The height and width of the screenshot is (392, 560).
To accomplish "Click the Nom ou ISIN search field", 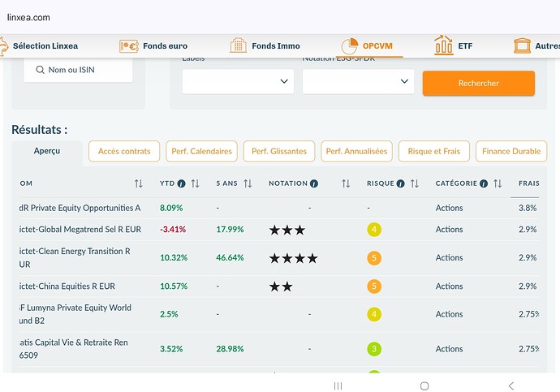I will (78, 71).
